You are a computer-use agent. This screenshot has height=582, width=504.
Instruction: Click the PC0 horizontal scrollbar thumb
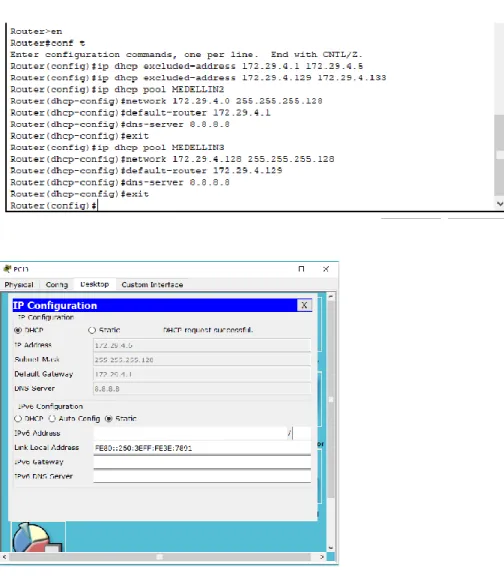click(160, 557)
